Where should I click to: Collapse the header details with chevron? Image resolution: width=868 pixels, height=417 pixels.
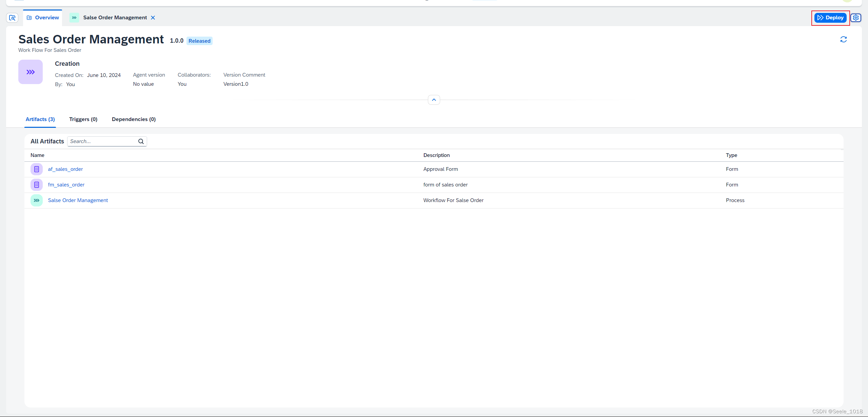[434, 100]
